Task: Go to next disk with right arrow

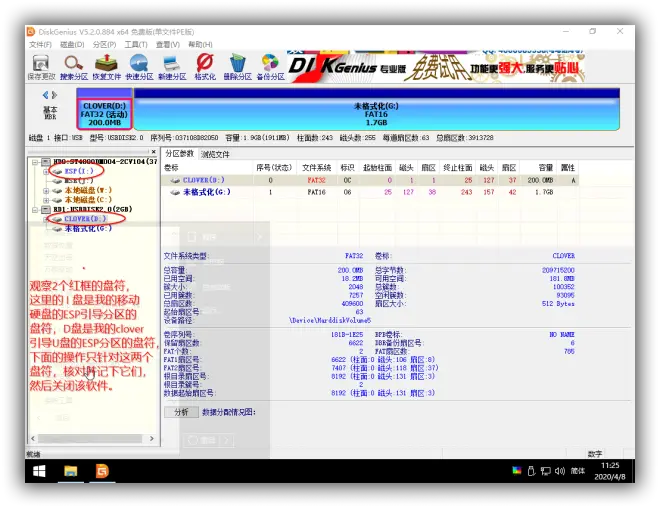Action: point(54,95)
